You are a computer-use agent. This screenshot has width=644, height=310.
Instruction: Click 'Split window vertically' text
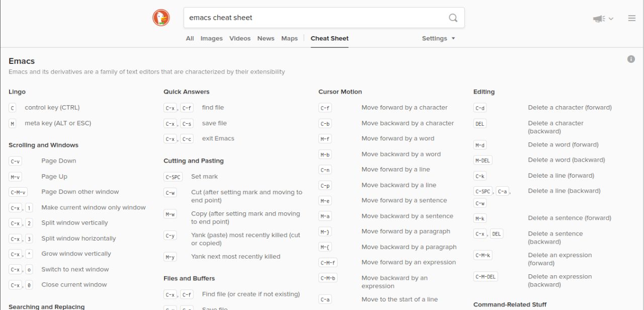tap(74, 222)
